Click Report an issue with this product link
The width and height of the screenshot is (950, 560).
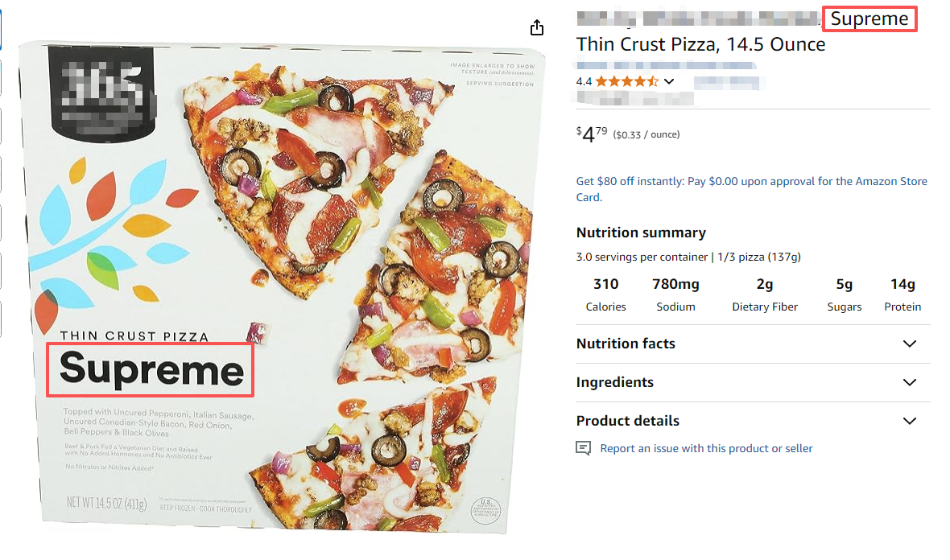[706, 448]
